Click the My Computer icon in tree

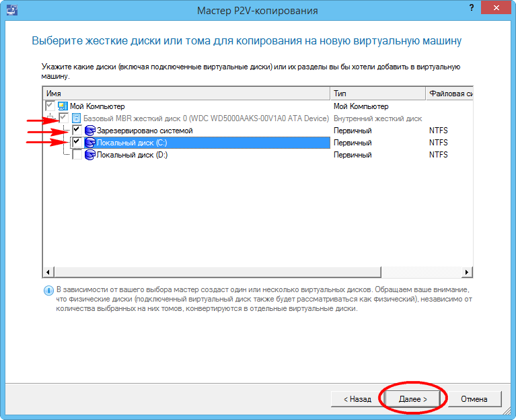pos(63,106)
